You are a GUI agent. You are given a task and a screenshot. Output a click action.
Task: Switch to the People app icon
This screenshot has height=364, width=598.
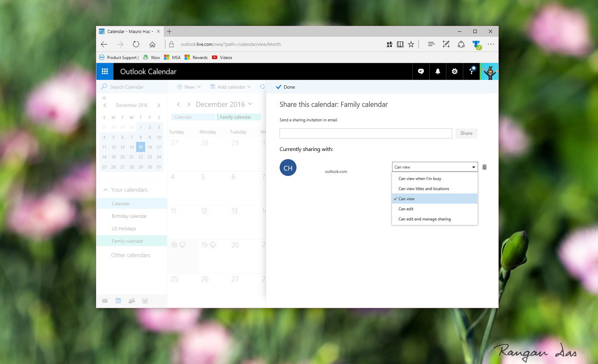click(132, 300)
